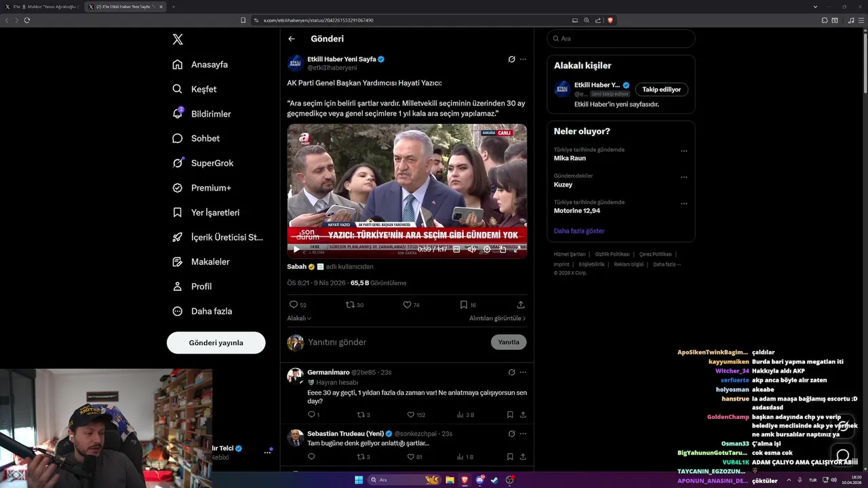Open more options for Kuzey trend
The width and height of the screenshot is (868, 488).
point(684,178)
